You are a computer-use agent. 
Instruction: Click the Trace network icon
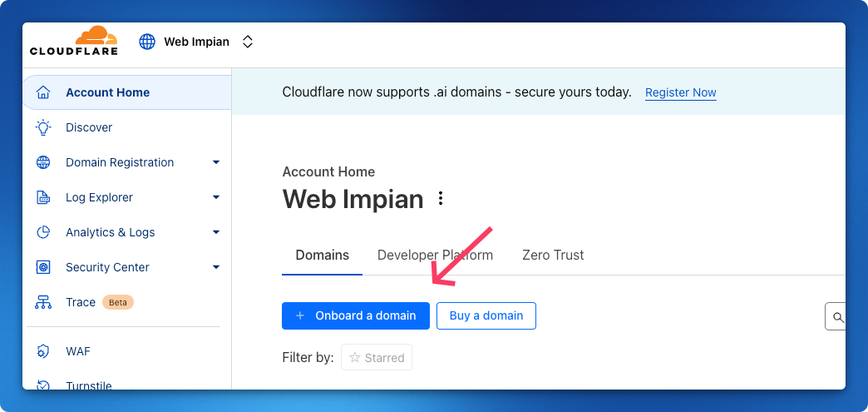[43, 302]
